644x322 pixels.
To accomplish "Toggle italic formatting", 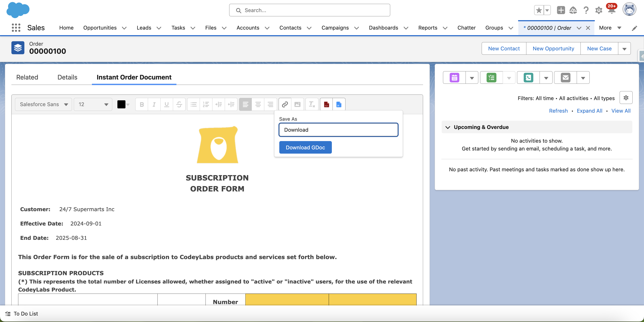I will (154, 104).
